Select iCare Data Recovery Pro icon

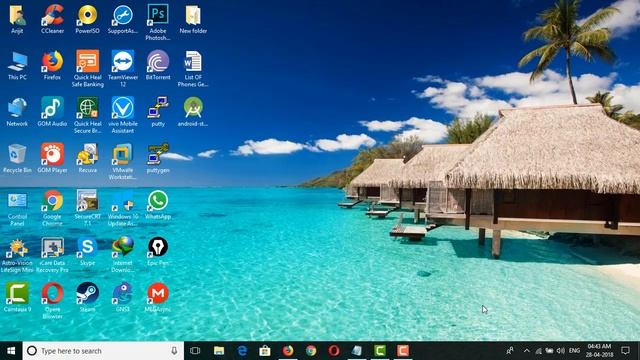[x=53, y=255]
